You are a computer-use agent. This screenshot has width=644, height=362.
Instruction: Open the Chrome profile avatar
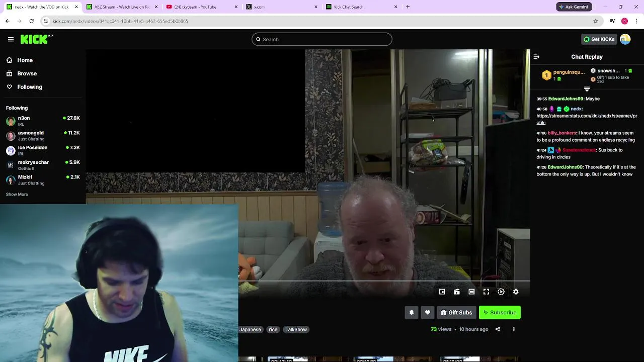point(624,21)
